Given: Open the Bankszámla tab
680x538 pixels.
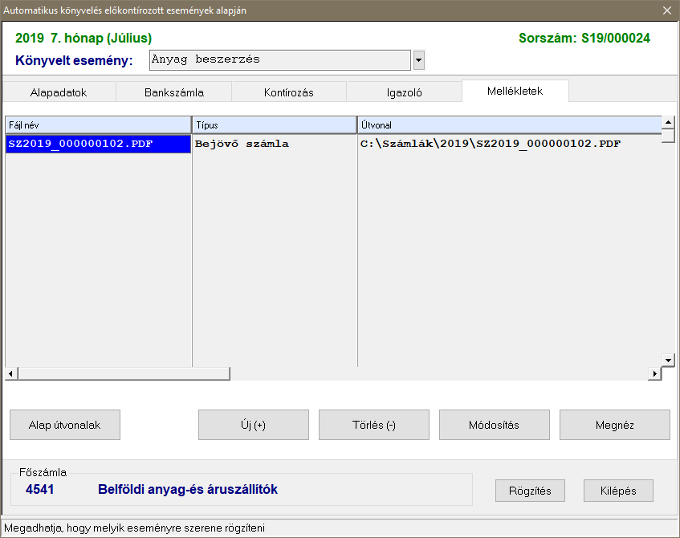Looking at the screenshot, I should [x=173, y=92].
